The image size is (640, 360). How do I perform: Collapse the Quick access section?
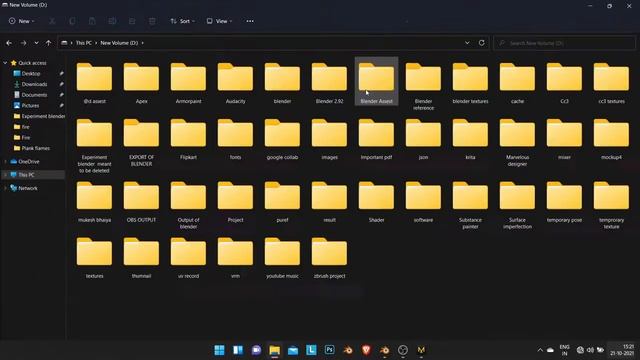pyautogui.click(x=5, y=63)
